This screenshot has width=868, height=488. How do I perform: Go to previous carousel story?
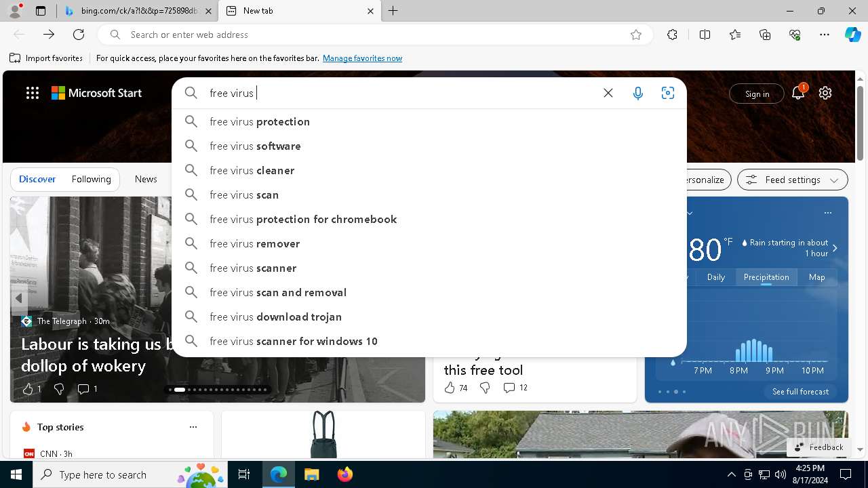coord(19,298)
